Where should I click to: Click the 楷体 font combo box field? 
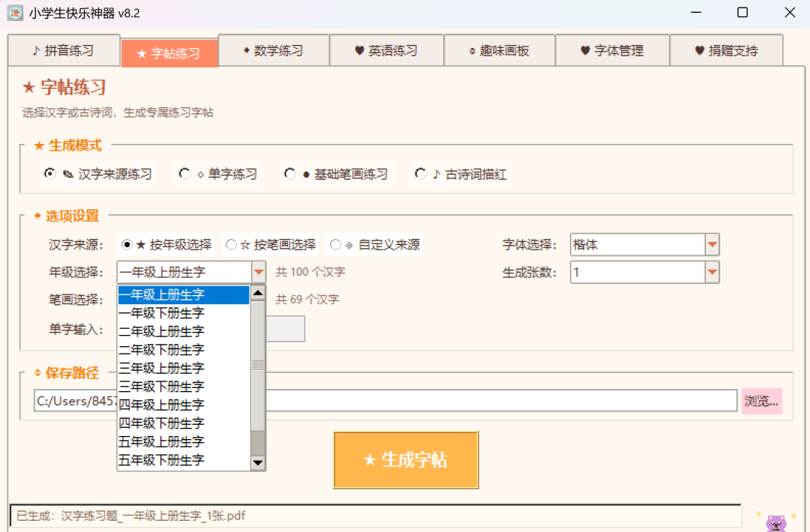point(637,244)
